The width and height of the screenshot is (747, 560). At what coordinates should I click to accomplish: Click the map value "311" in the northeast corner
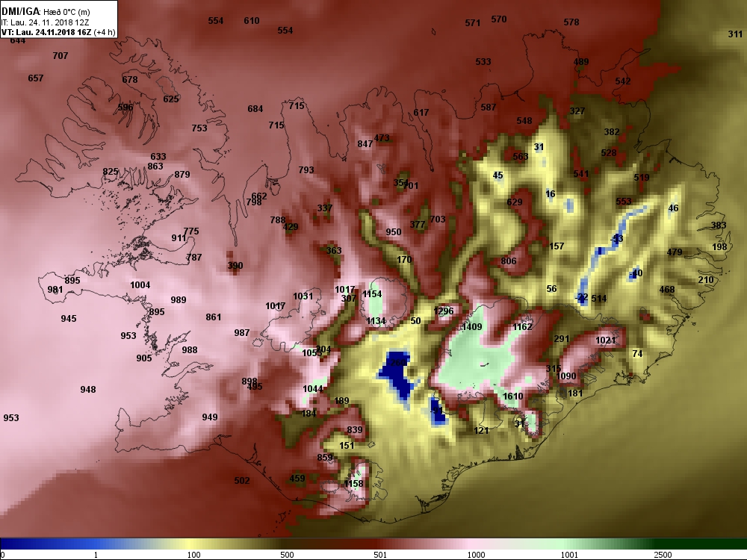click(735, 34)
